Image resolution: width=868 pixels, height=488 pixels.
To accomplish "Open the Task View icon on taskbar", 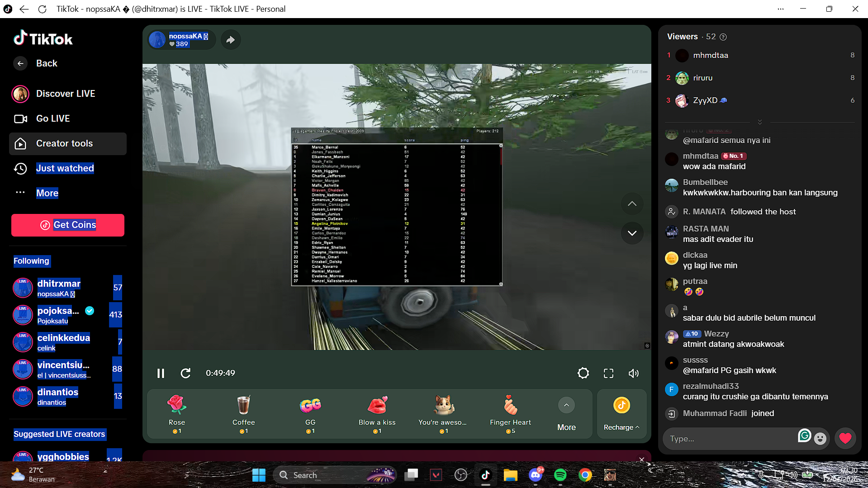I will [411, 475].
